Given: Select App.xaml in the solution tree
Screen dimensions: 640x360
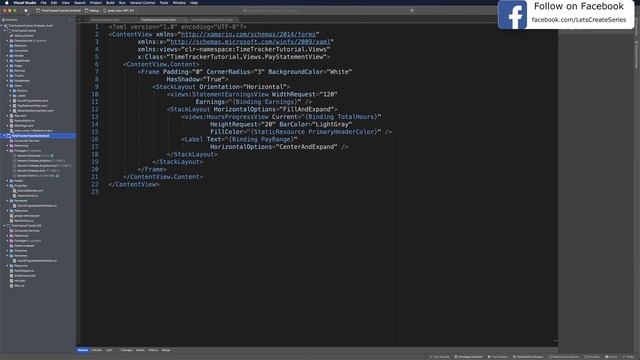Looking at the screenshot, I should (20, 116).
